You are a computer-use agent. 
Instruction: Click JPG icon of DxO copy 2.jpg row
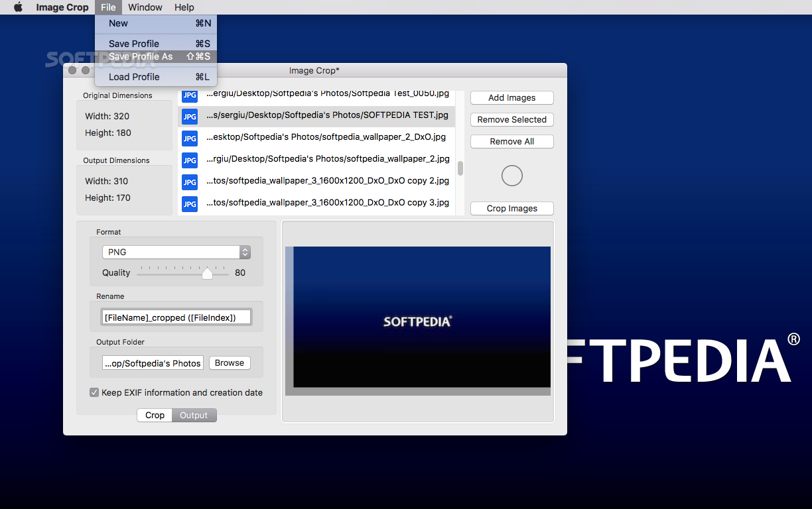pos(190,182)
